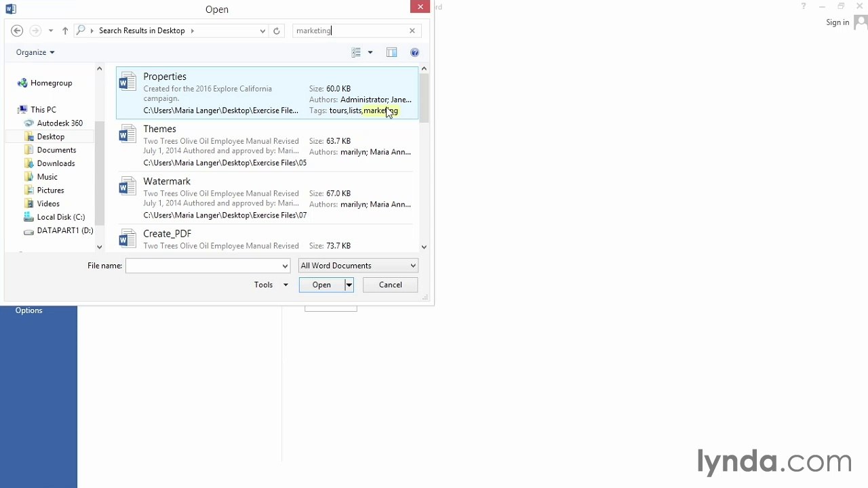Screen dimensions: 868x488
Task: Select the Properties document result
Action: tap(267, 93)
